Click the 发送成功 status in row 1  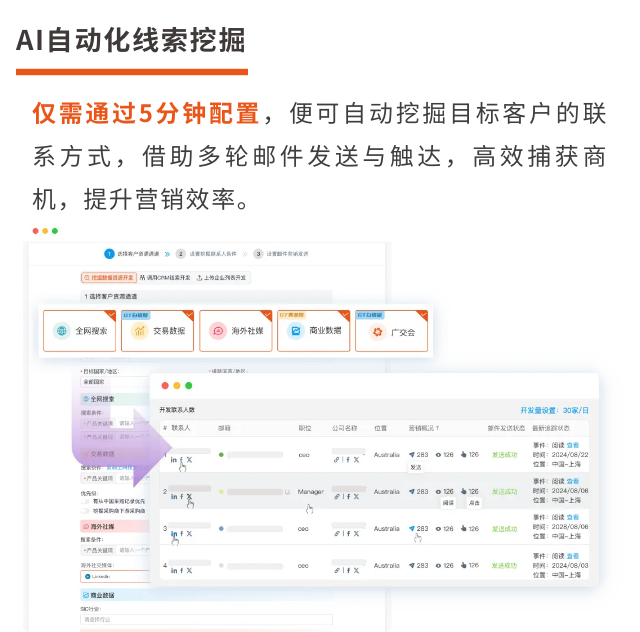pos(504,454)
